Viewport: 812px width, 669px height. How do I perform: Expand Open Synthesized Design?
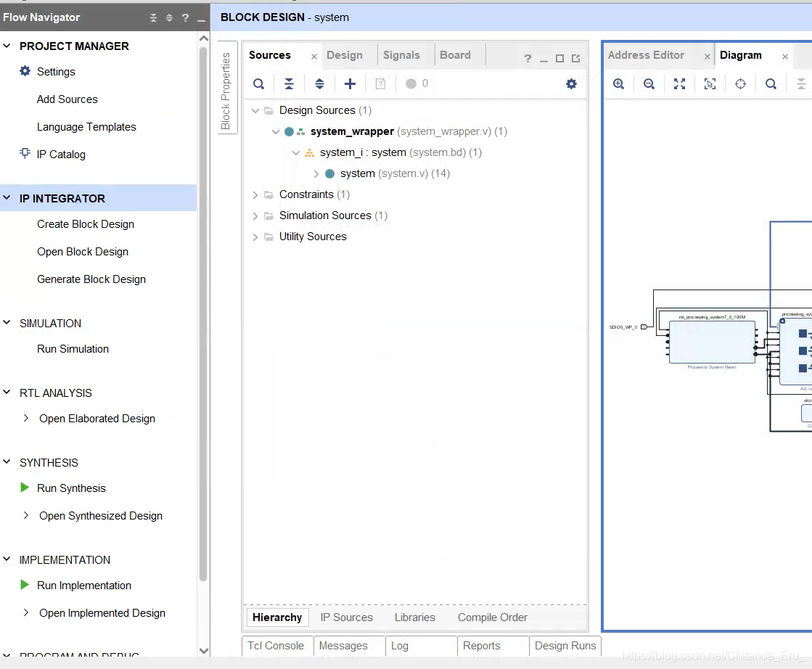click(26, 515)
